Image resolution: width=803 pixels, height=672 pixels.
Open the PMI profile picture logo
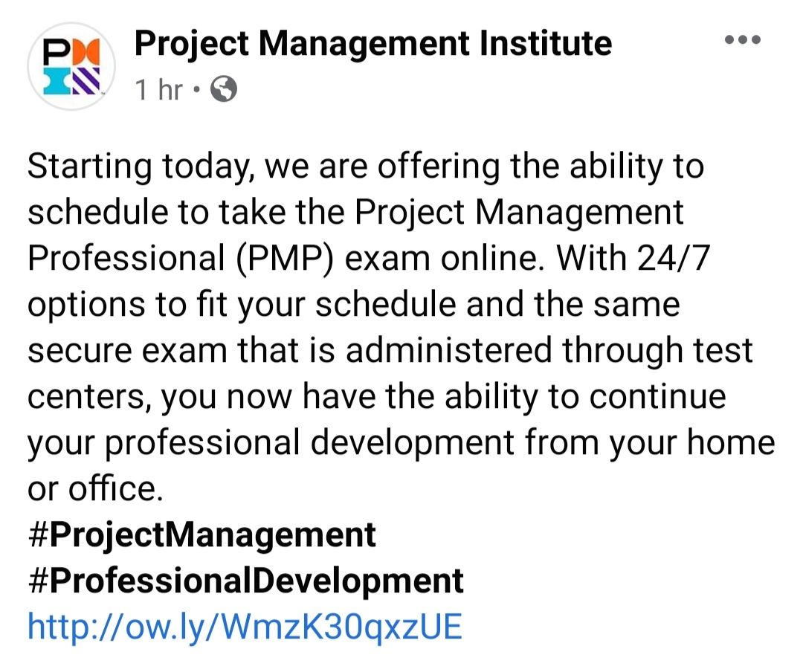pos(71,67)
